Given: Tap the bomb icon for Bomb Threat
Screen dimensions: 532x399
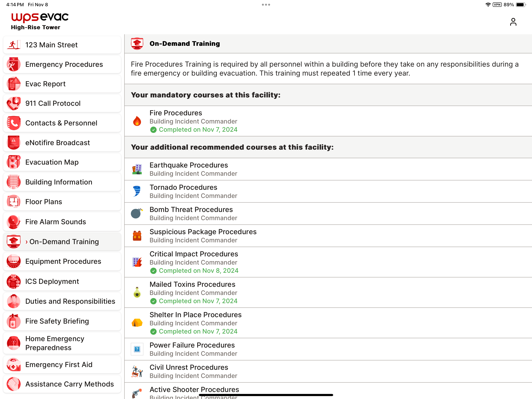Looking at the screenshot, I should pyautogui.click(x=137, y=214).
